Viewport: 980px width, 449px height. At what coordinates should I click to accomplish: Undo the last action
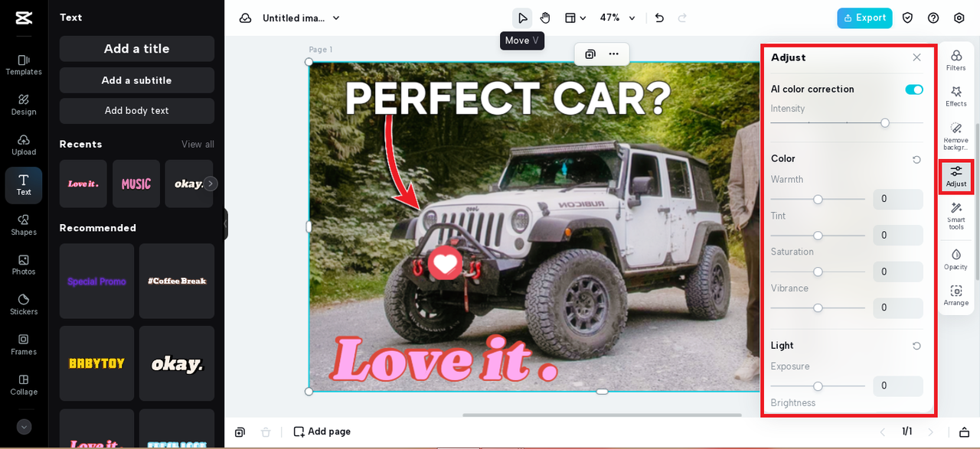point(659,18)
